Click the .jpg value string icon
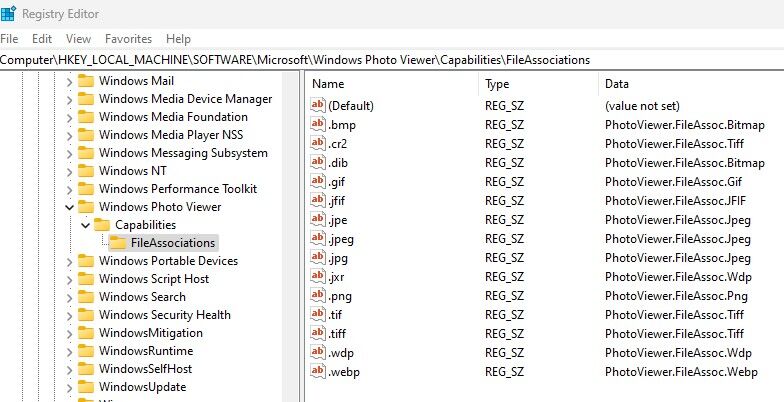784x402 pixels. 318,257
